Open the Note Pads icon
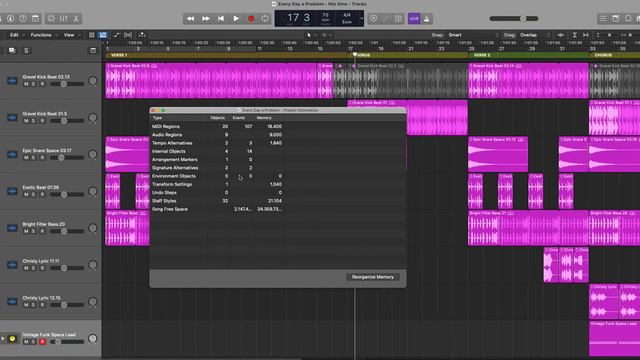The height and width of the screenshot is (360, 640). [616, 19]
